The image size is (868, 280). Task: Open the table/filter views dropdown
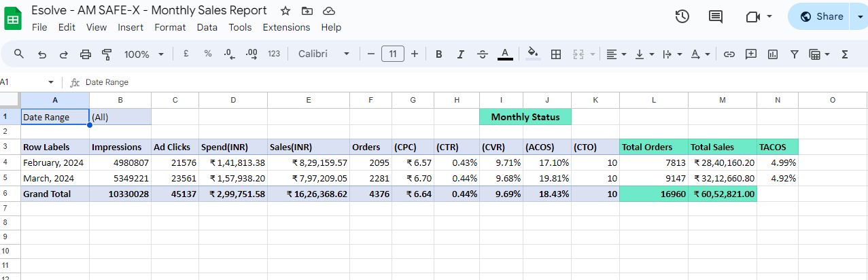[819, 54]
